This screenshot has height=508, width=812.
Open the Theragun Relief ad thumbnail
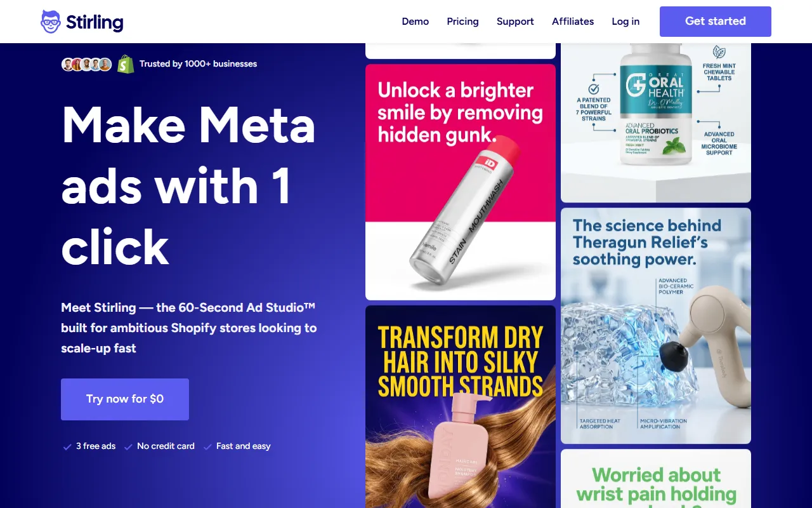coord(656,326)
